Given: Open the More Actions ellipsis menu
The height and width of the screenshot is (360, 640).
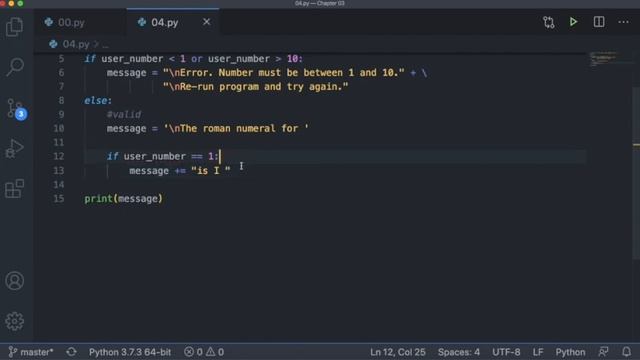Looking at the screenshot, I should tap(623, 22).
